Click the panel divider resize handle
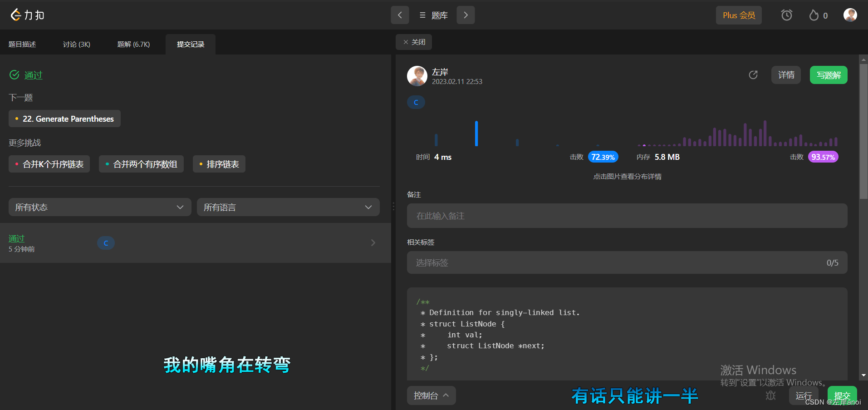This screenshot has width=868, height=410. [x=393, y=207]
